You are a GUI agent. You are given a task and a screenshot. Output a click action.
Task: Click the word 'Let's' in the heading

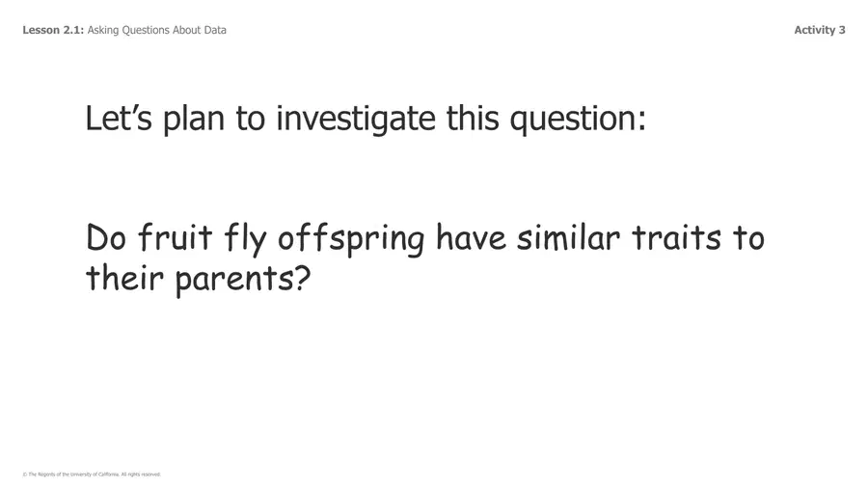pos(119,119)
